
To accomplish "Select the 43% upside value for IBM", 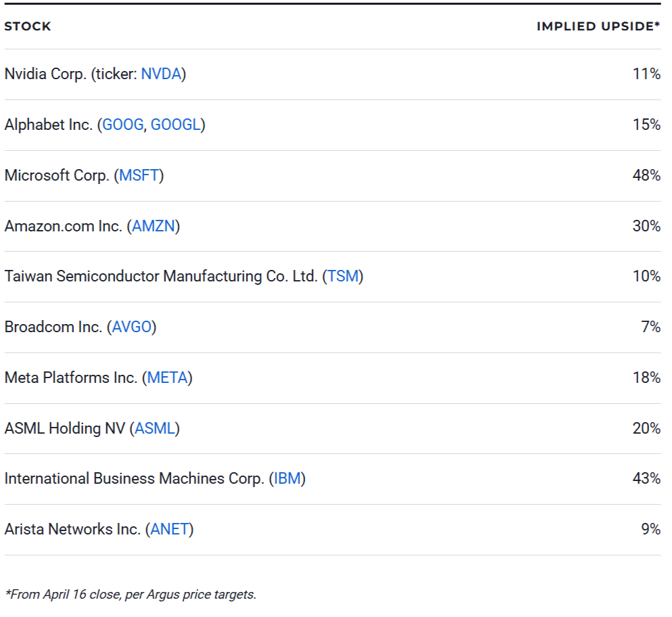I will [647, 478].
